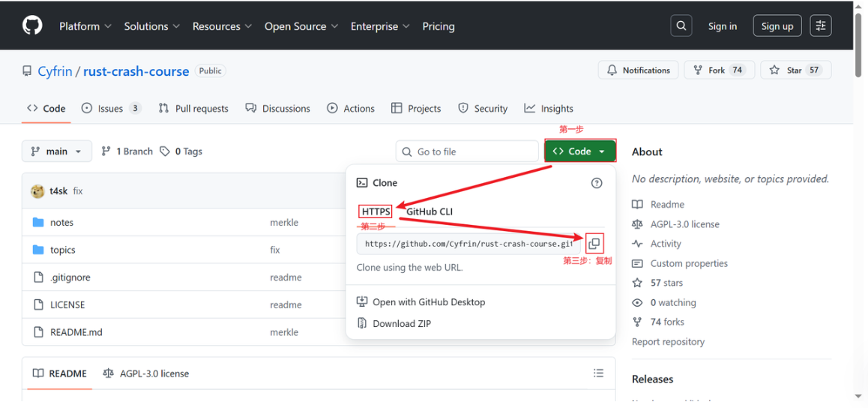Open the Custom properties link
Image resolution: width=868 pixels, height=408 pixels.
(x=680, y=263)
